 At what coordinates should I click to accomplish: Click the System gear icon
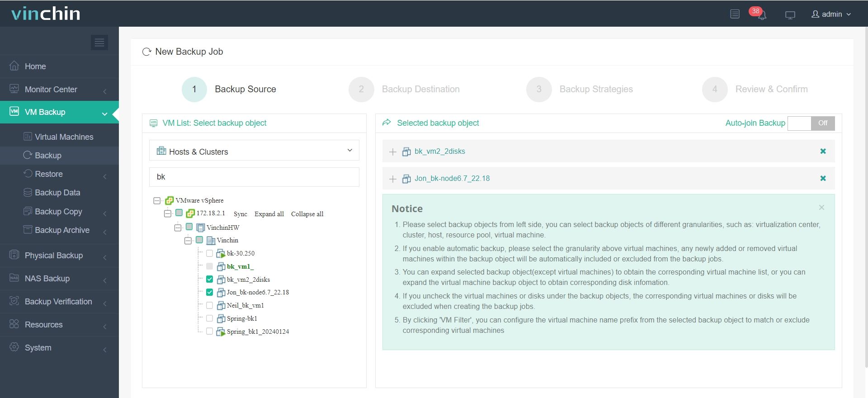coord(14,347)
